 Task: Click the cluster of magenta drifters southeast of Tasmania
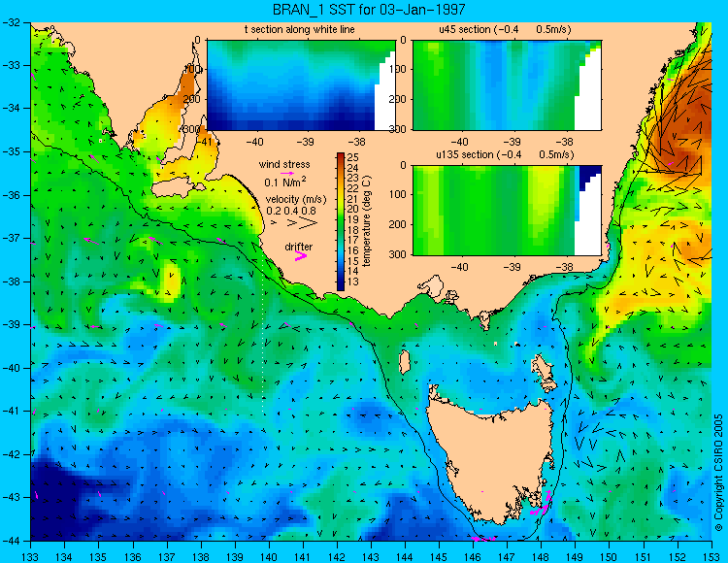click(x=541, y=505)
